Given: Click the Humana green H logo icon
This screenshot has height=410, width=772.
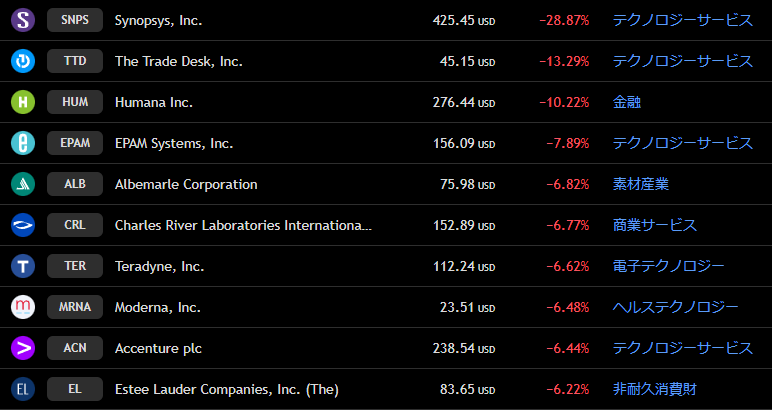Looking at the screenshot, I should pos(23,102).
